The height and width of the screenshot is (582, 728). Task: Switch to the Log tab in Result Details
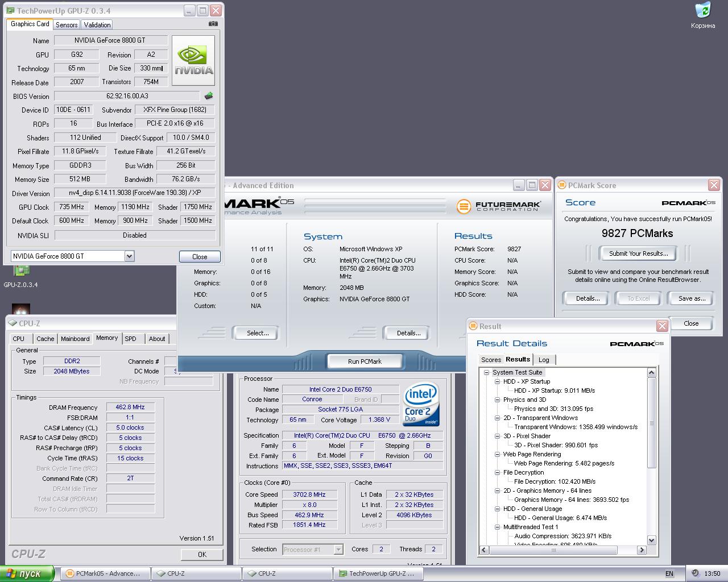544,360
